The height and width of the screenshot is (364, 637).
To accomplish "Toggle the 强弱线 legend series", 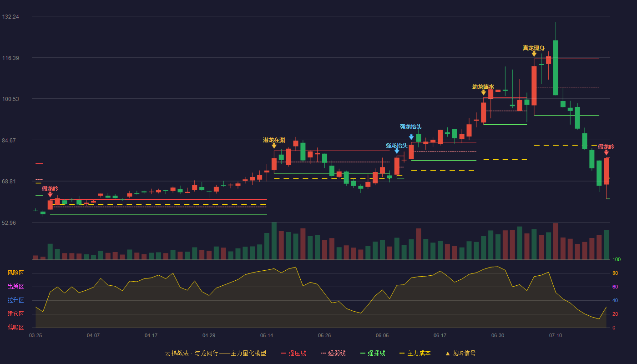I will click(333, 353).
